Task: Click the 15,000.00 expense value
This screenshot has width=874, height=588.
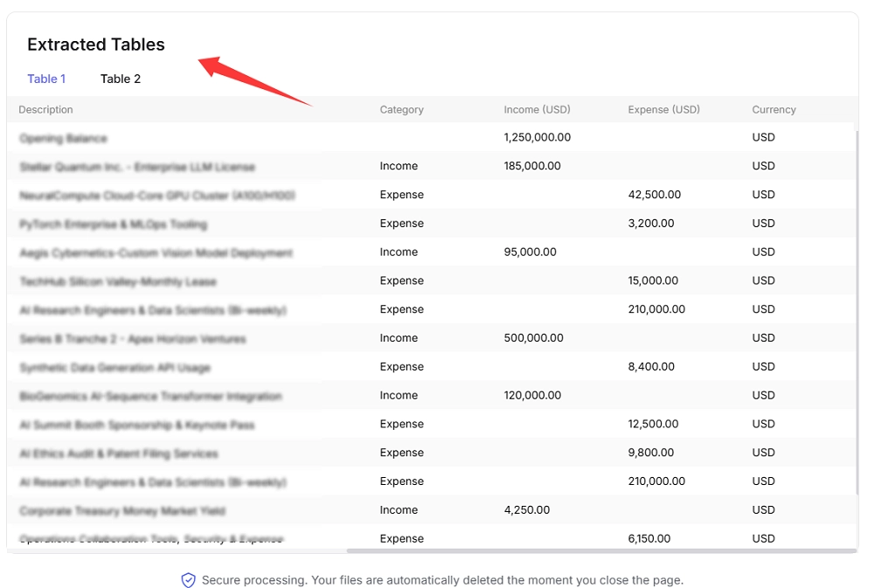Action: pos(653,280)
